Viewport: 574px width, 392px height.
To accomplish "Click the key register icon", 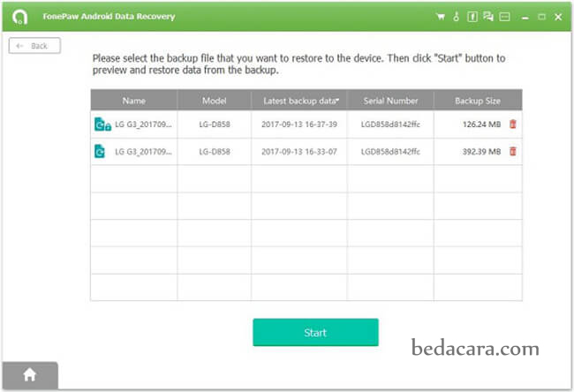I will [x=457, y=17].
